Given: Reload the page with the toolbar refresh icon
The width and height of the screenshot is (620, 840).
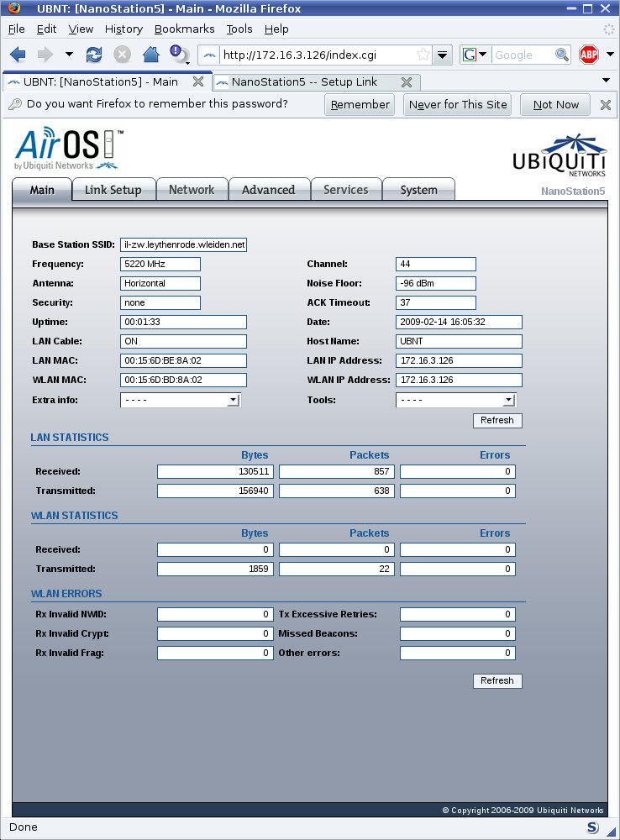Looking at the screenshot, I should coord(94,55).
